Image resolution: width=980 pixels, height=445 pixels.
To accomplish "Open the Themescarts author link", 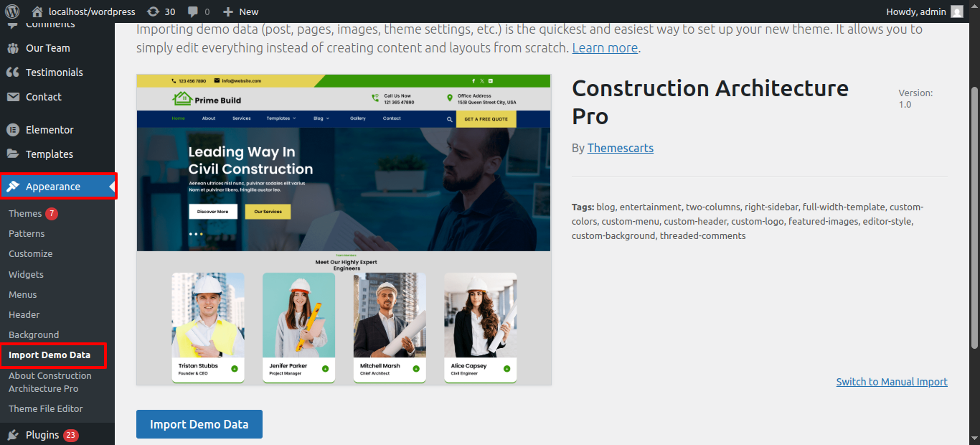I will click(x=620, y=148).
